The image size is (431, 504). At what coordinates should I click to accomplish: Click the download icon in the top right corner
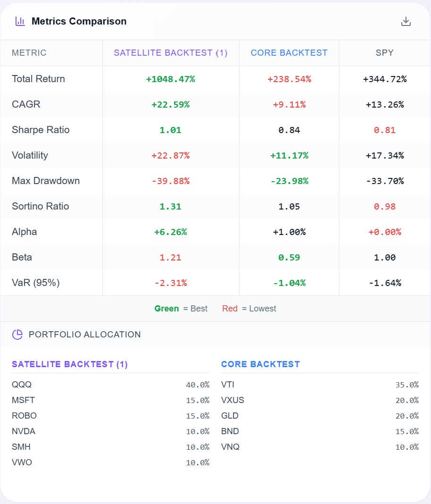click(x=406, y=21)
